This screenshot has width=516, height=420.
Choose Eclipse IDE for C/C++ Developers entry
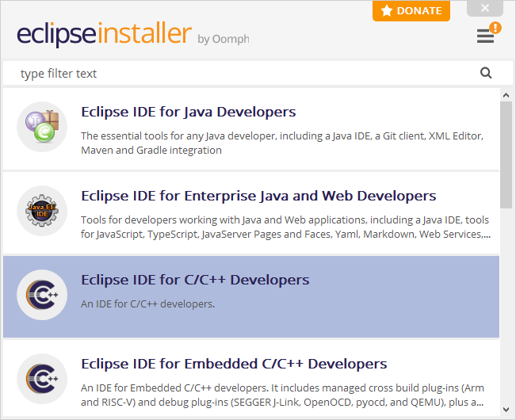click(x=251, y=297)
